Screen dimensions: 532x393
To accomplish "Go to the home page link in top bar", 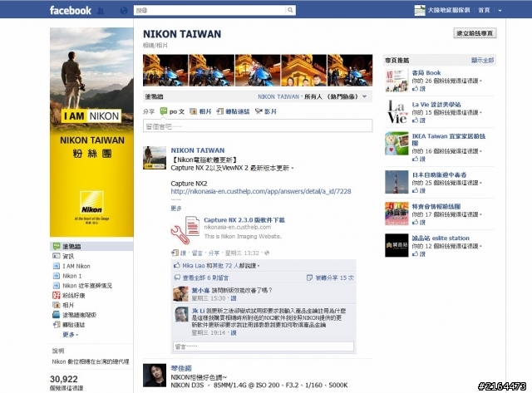I will point(484,10).
